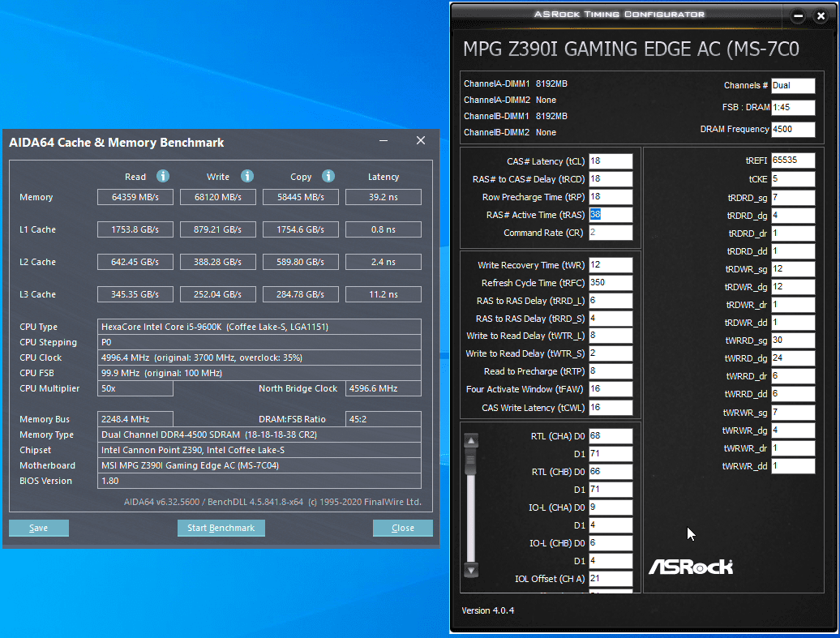
Task: Click L2 Cache Write value 388.28 GB/s
Action: 218,262
